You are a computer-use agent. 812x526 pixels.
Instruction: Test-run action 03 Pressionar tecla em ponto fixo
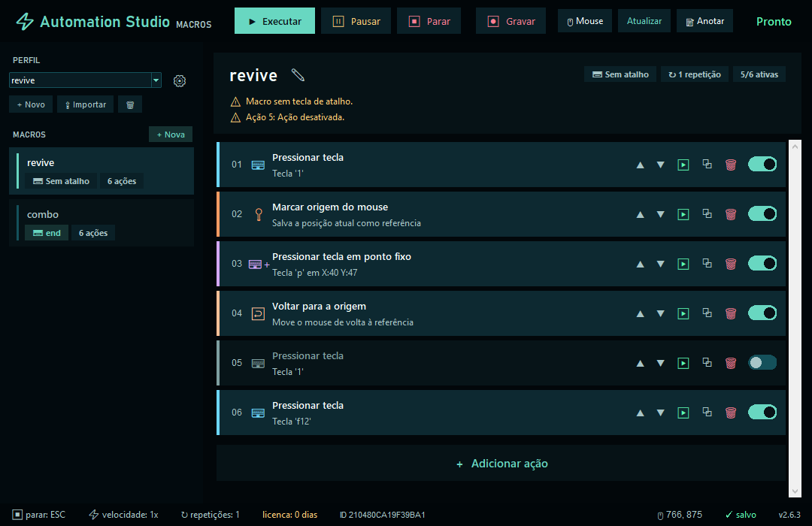(x=683, y=264)
